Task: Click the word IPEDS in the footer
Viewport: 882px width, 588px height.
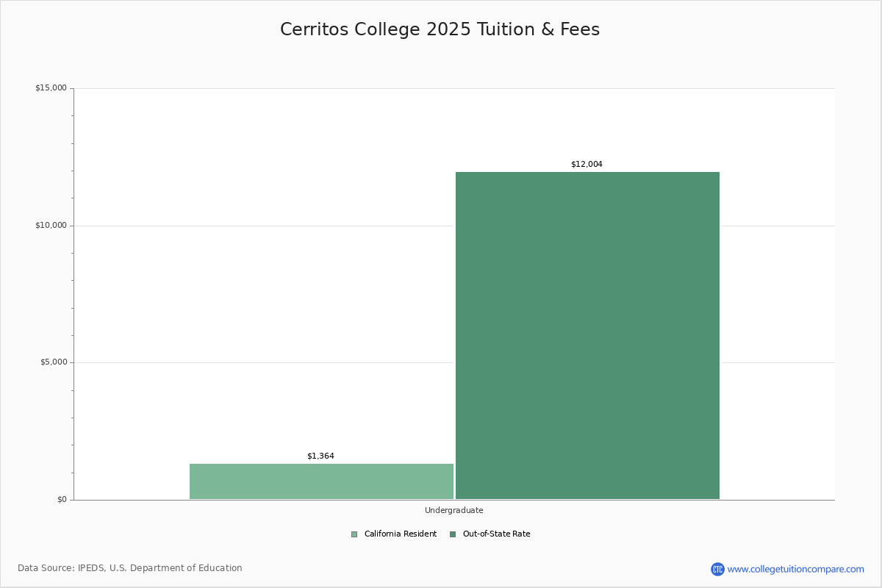Action: coord(92,568)
